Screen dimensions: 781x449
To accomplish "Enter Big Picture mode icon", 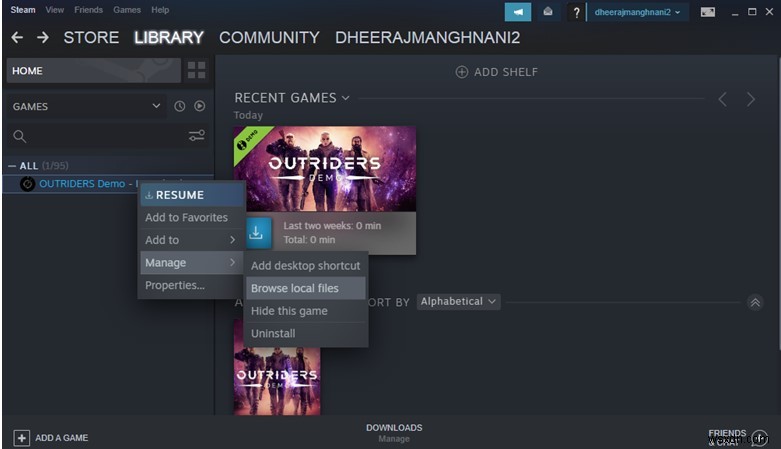I will tap(707, 12).
